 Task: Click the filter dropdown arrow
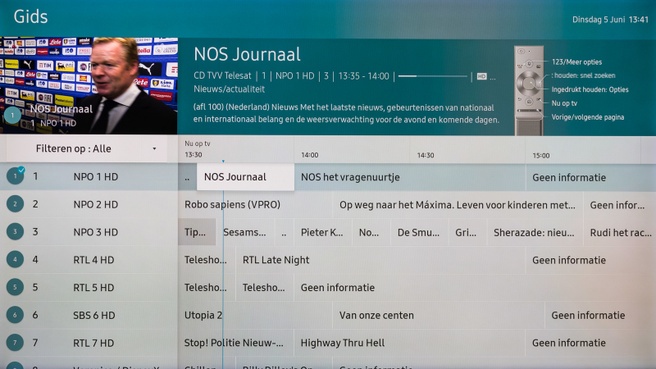pos(154,149)
